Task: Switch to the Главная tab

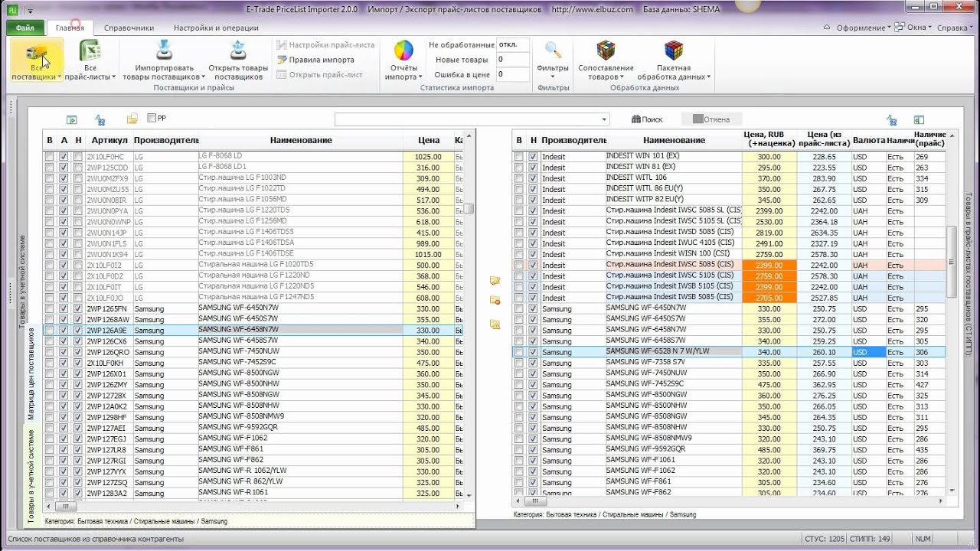Action: pyautogui.click(x=70, y=28)
